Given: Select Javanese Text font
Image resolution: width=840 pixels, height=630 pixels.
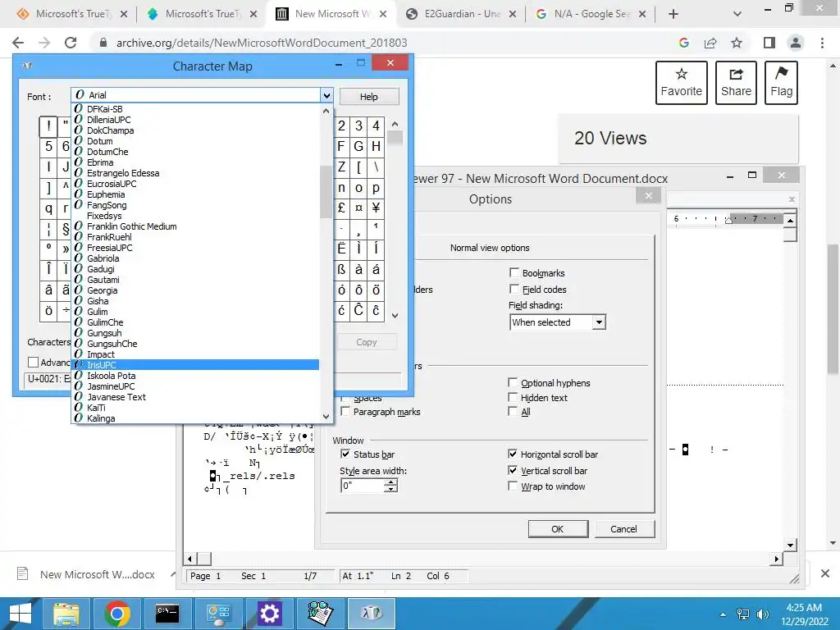Looking at the screenshot, I should pyautogui.click(x=195, y=397).
